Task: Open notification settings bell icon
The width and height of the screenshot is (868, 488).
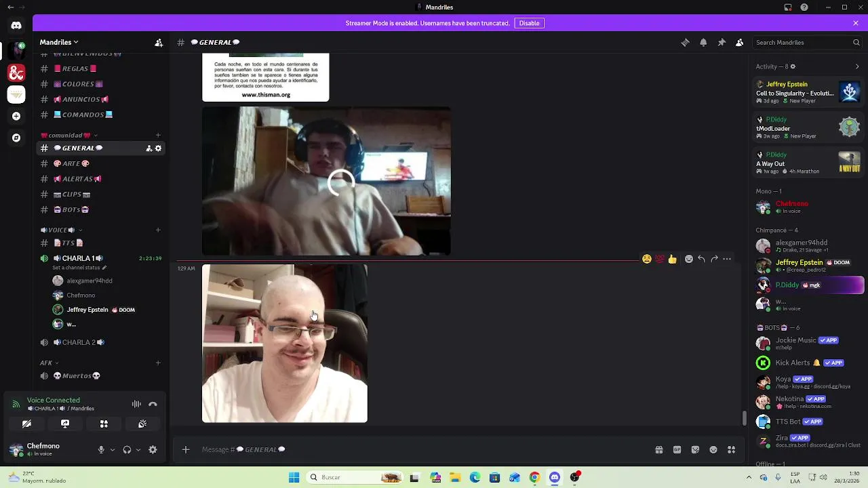Action: (x=703, y=42)
